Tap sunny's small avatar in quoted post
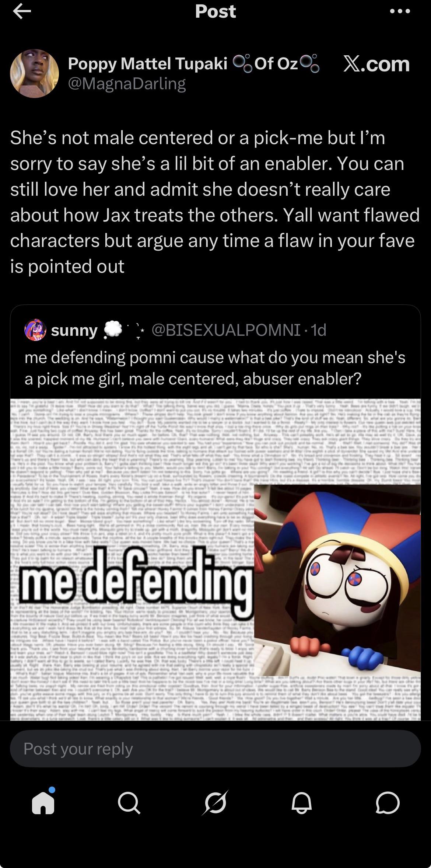 click(x=35, y=330)
